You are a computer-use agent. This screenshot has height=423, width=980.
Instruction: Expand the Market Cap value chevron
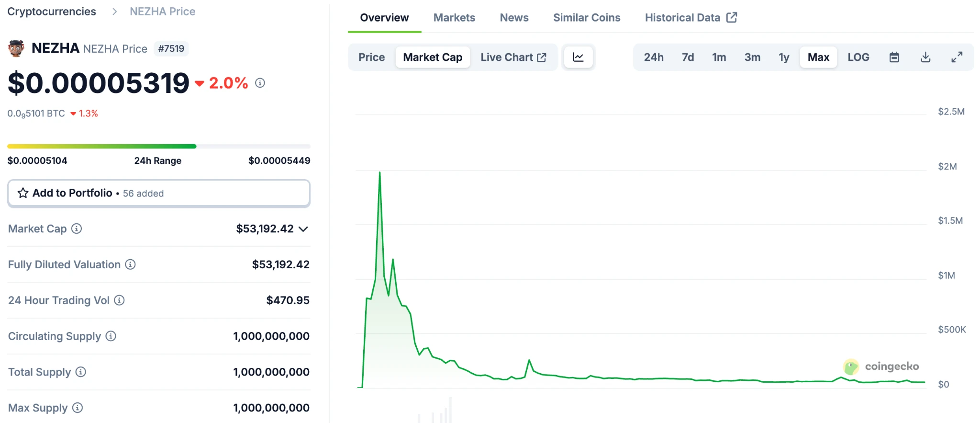(x=303, y=229)
